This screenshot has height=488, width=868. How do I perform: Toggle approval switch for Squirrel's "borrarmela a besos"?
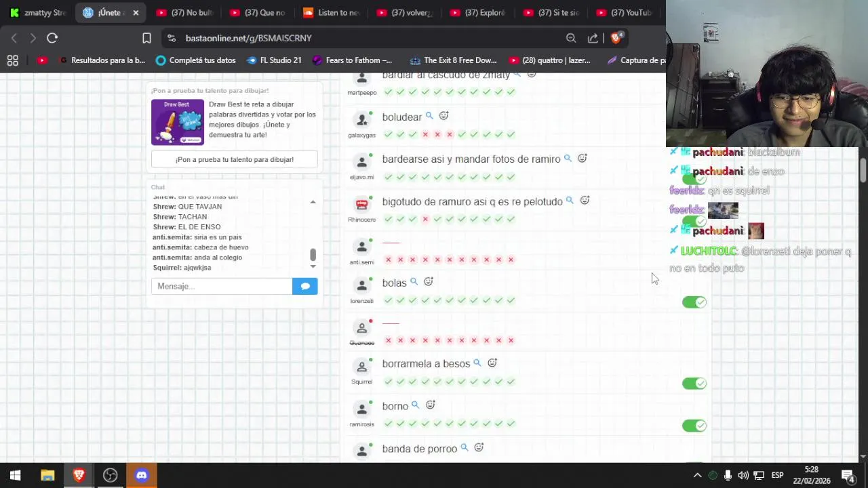[x=694, y=383]
